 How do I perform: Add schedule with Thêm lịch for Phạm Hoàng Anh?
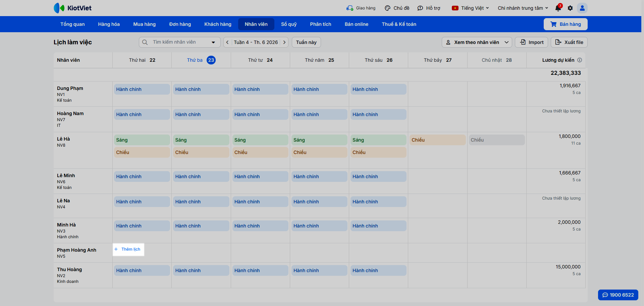point(128,250)
